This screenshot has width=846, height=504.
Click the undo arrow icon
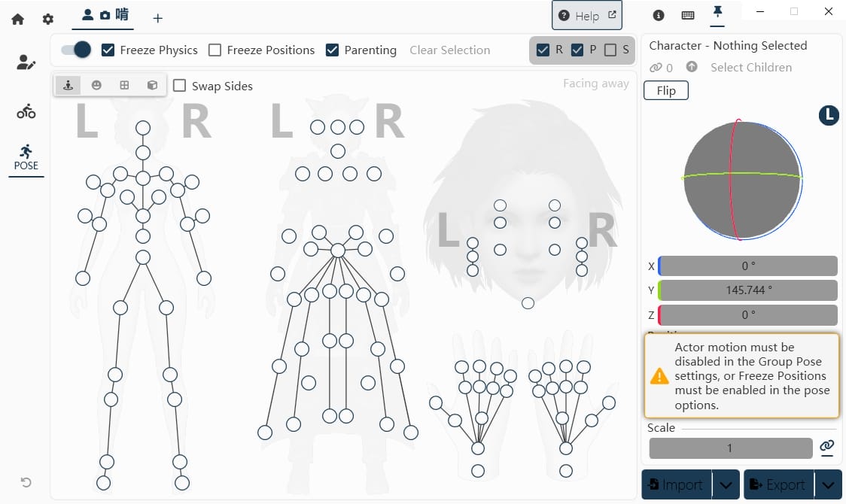(26, 482)
